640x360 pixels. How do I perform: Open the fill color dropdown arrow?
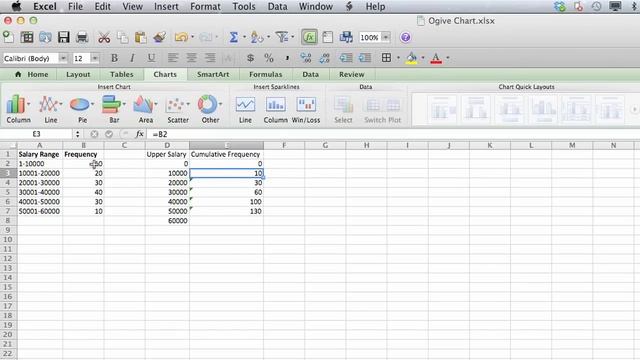pyautogui.click(x=423, y=58)
